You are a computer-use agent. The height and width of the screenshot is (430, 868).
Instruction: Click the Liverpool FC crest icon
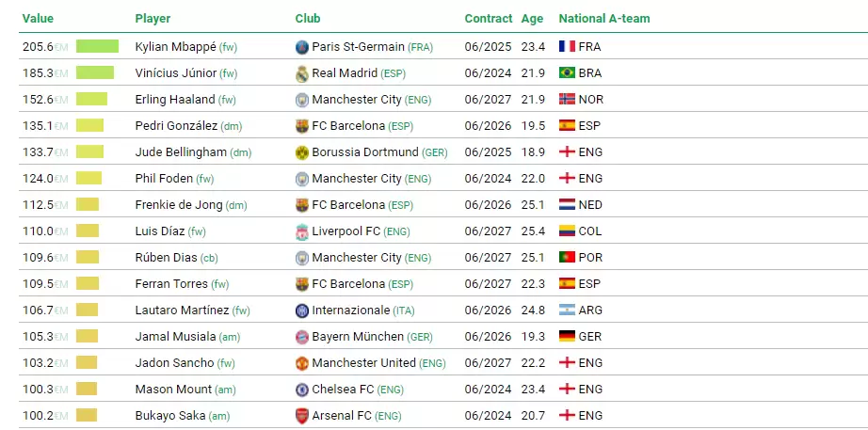tap(301, 231)
